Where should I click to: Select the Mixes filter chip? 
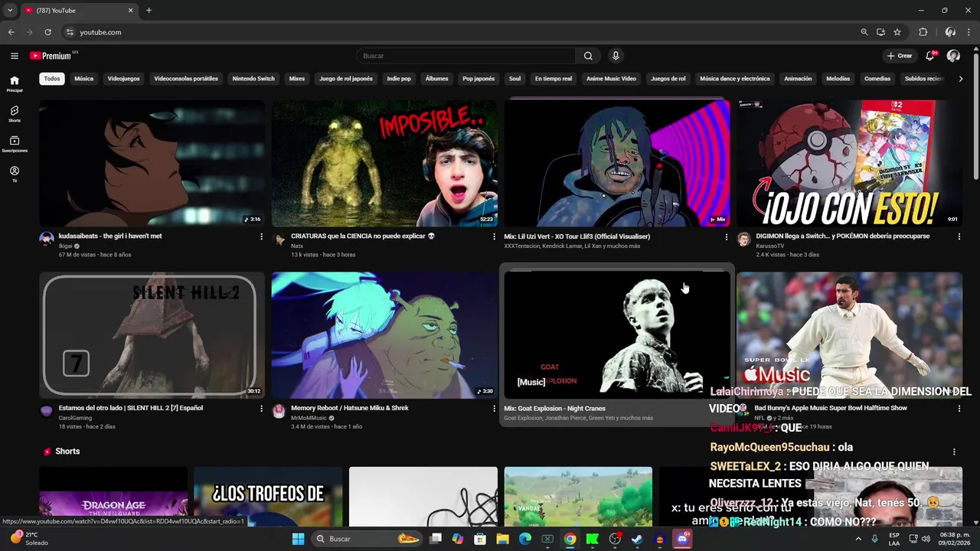(297, 79)
